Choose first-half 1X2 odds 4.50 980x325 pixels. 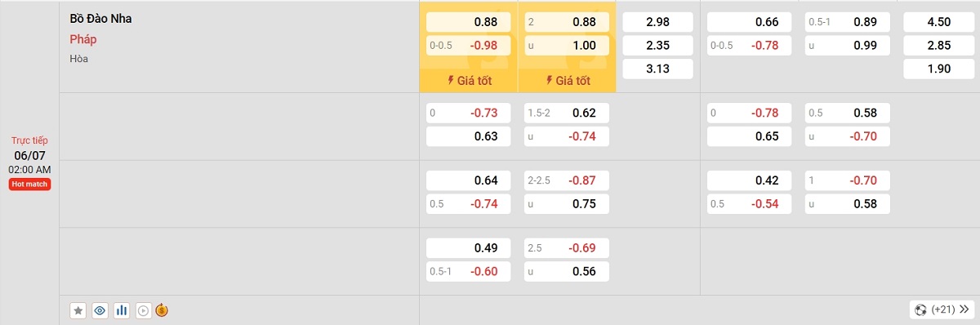(938, 22)
